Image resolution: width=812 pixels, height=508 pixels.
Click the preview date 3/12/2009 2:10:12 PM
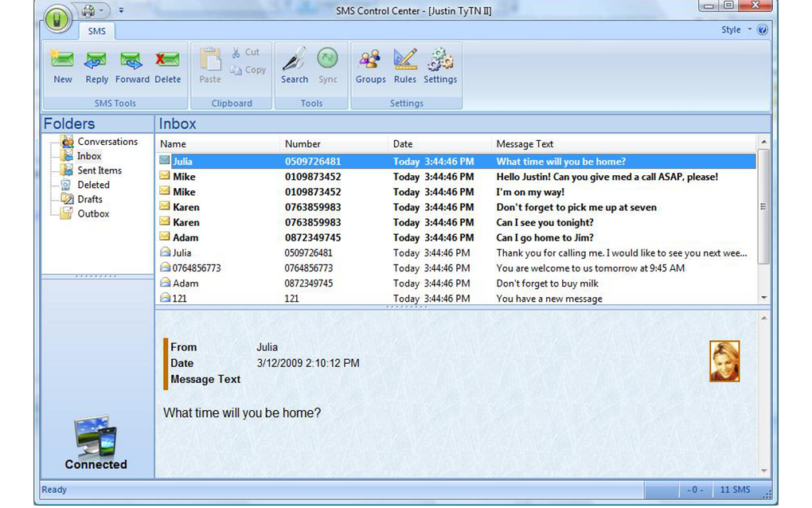click(307, 363)
